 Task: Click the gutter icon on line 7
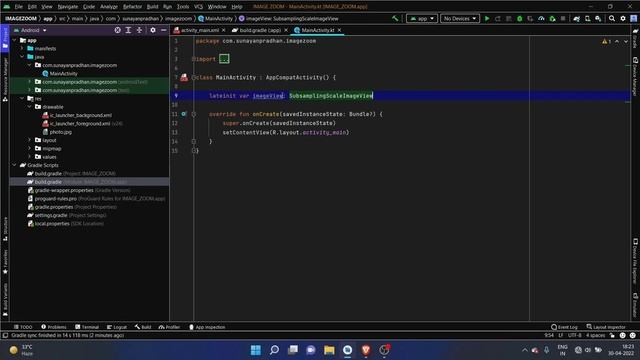click(x=184, y=77)
